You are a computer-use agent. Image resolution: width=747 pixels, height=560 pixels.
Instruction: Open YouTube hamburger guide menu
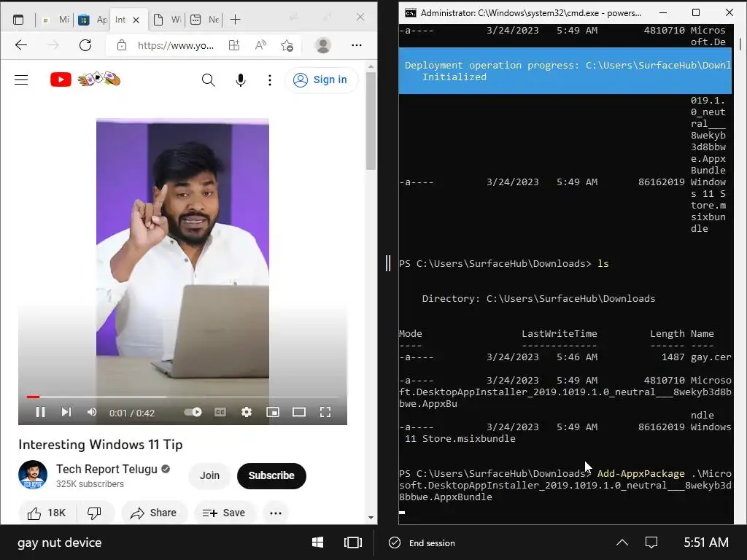(21, 79)
